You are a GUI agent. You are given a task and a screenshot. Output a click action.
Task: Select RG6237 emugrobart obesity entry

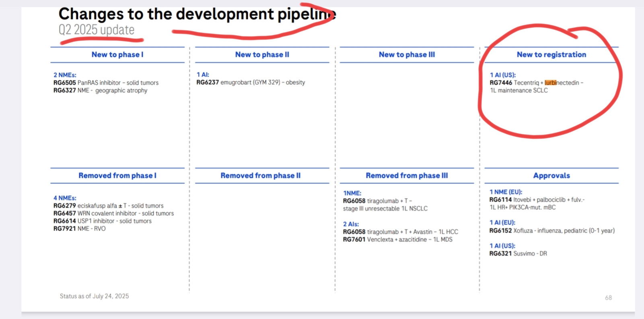pyautogui.click(x=251, y=82)
